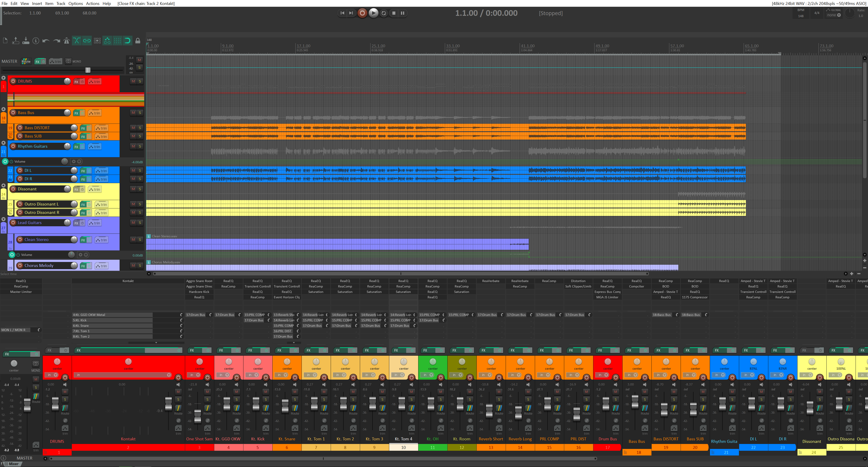Viewport: 868px width, 467px height.
Task: Toggle auto-crossfade toolbar icon
Action: click(x=76, y=41)
